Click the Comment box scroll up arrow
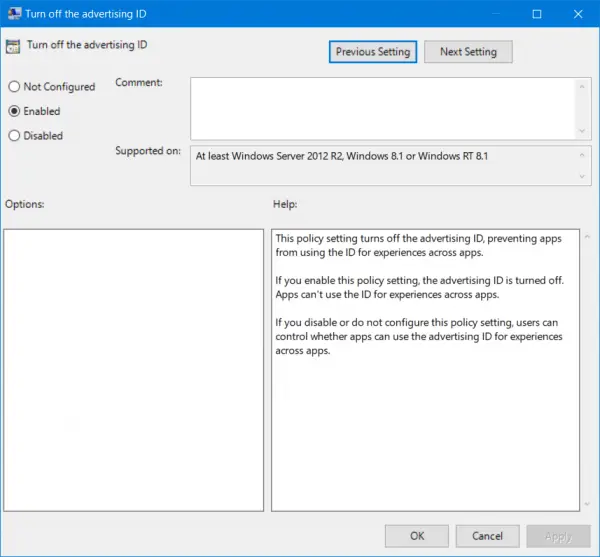Image resolution: width=600 pixels, height=557 pixels. click(582, 87)
